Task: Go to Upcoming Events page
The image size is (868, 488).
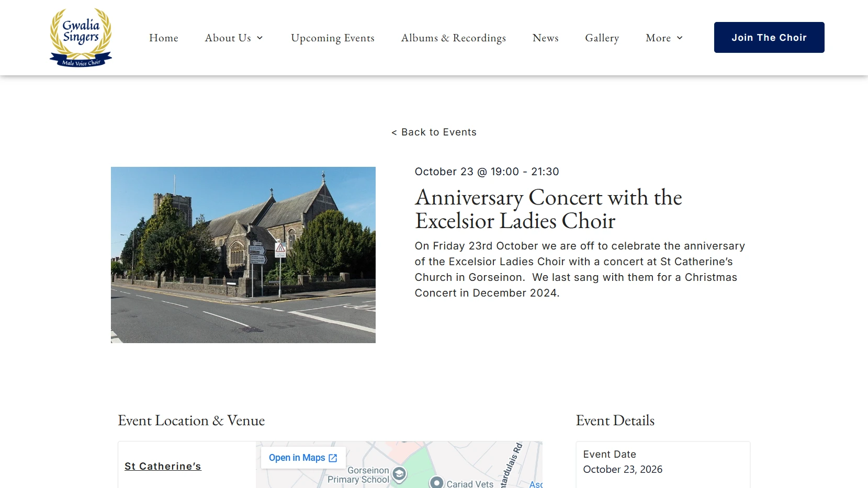Action: coord(333,38)
